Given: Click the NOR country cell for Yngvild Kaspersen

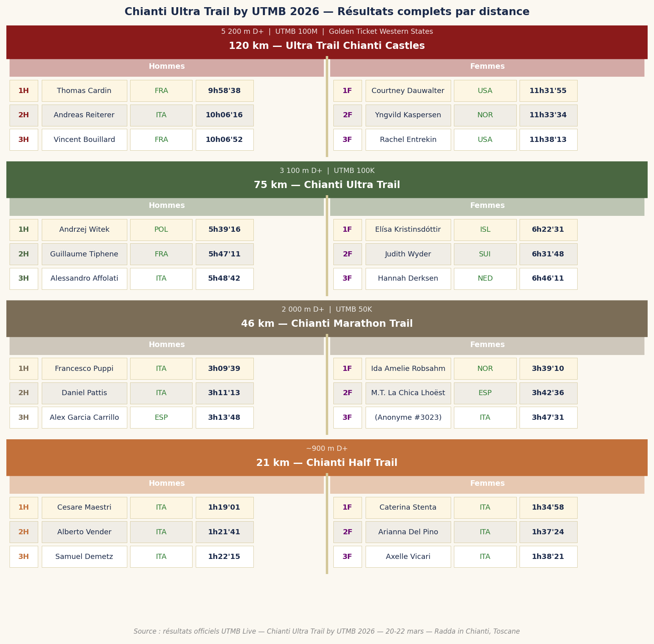Looking at the screenshot, I should click(485, 115).
